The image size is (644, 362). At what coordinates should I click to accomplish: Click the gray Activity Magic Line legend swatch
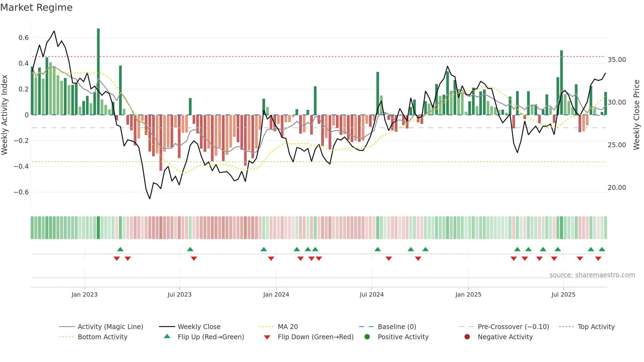[x=67, y=327]
